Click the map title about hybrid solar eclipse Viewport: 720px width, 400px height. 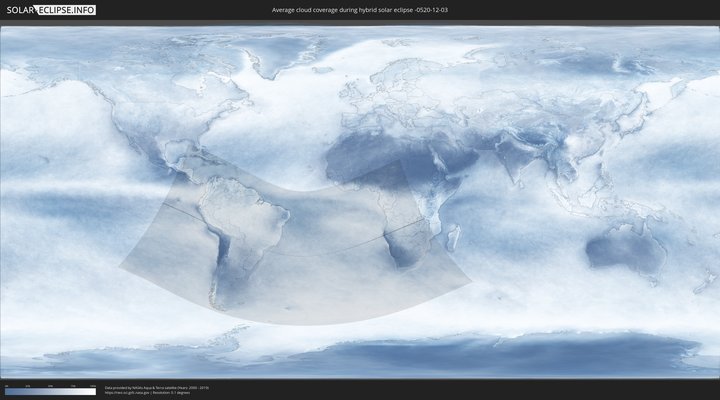(360, 10)
